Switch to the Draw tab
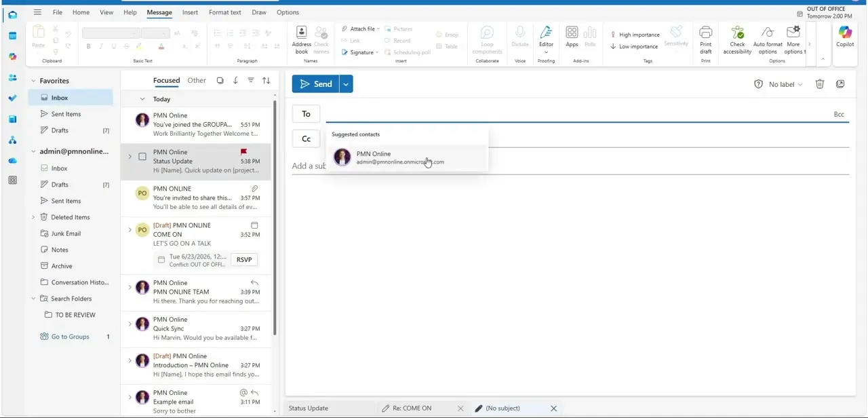 click(259, 12)
